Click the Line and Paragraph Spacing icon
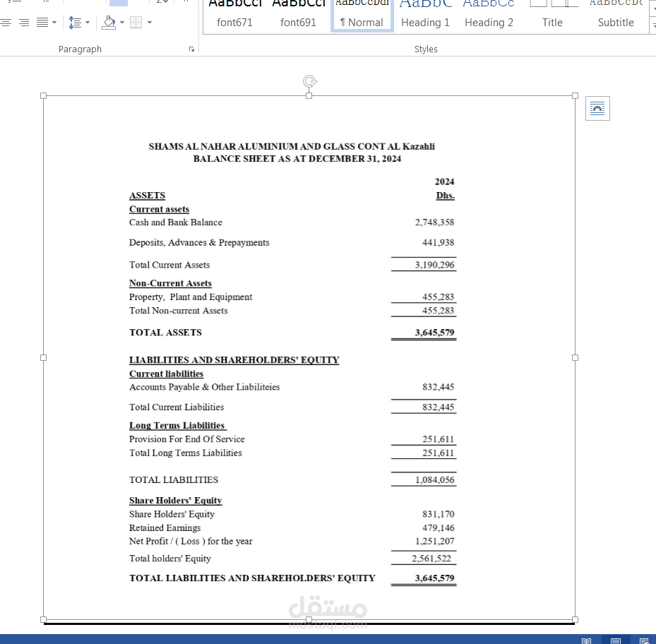 (75, 23)
